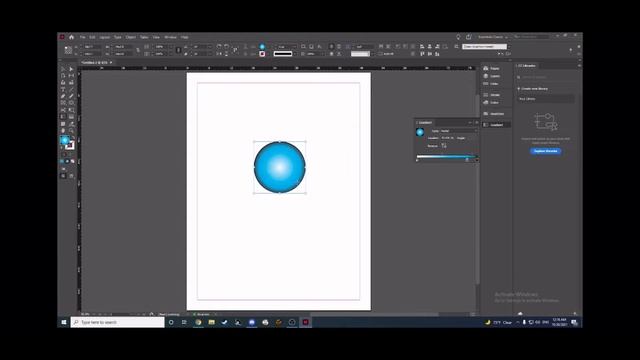Select the Scissors tool
The image size is (640, 360).
[x=63, y=110]
